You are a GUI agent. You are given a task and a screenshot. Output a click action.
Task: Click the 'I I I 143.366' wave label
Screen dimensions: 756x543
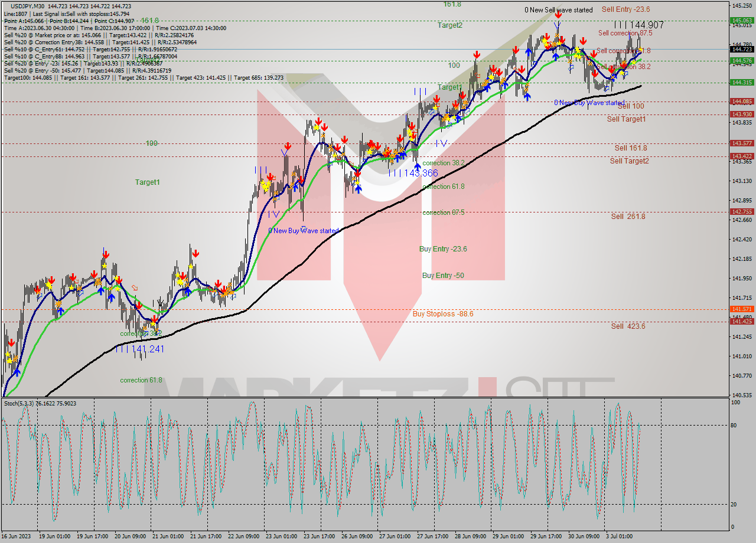pos(413,173)
